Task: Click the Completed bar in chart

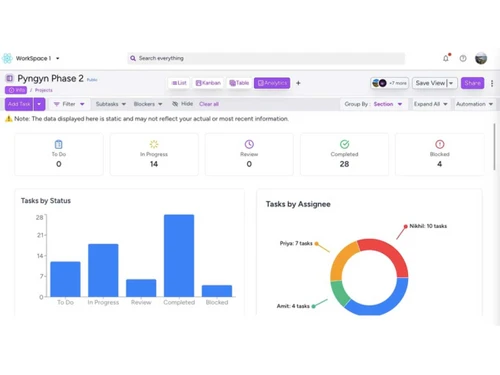Action: click(x=179, y=256)
